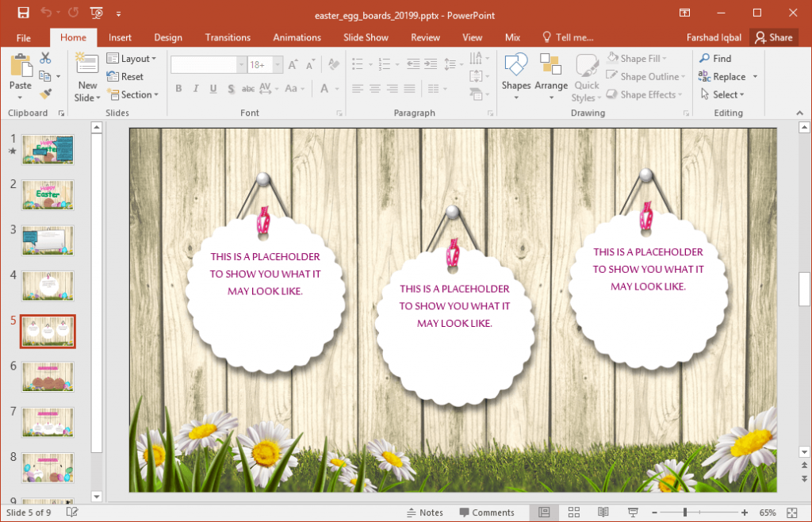The width and height of the screenshot is (812, 522).
Task: Open the Layout dropdown
Action: pyautogui.click(x=132, y=58)
